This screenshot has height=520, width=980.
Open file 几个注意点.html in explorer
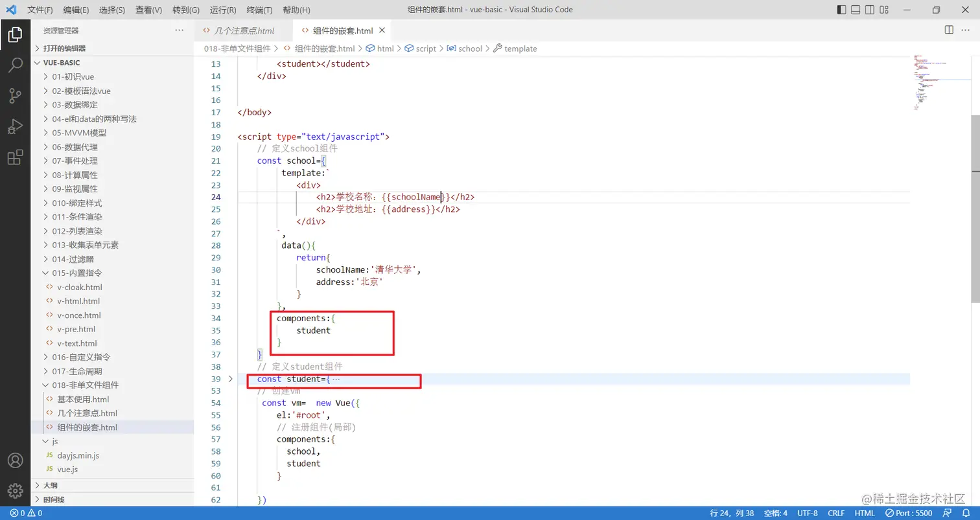(113, 413)
